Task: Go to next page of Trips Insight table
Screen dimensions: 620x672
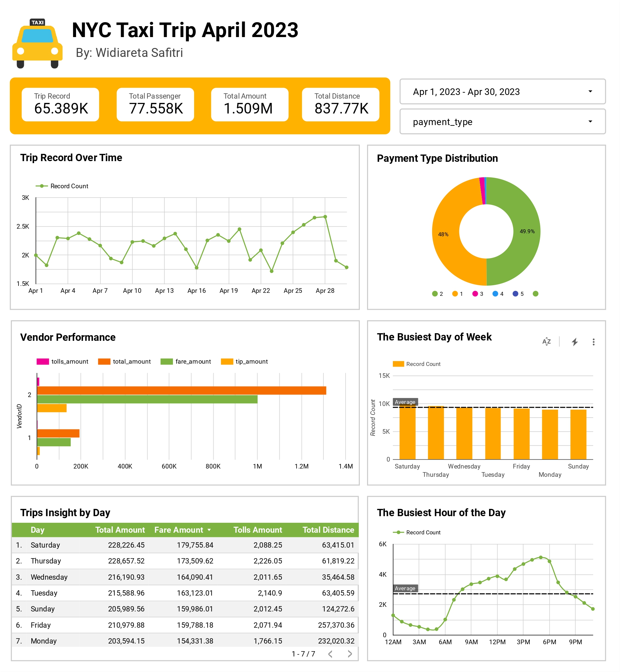Action: tap(350, 654)
